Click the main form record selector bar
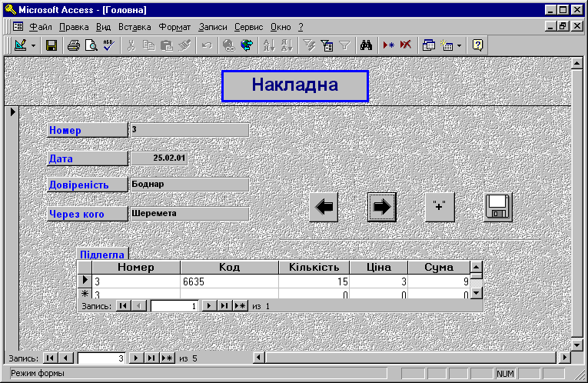 click(12, 228)
